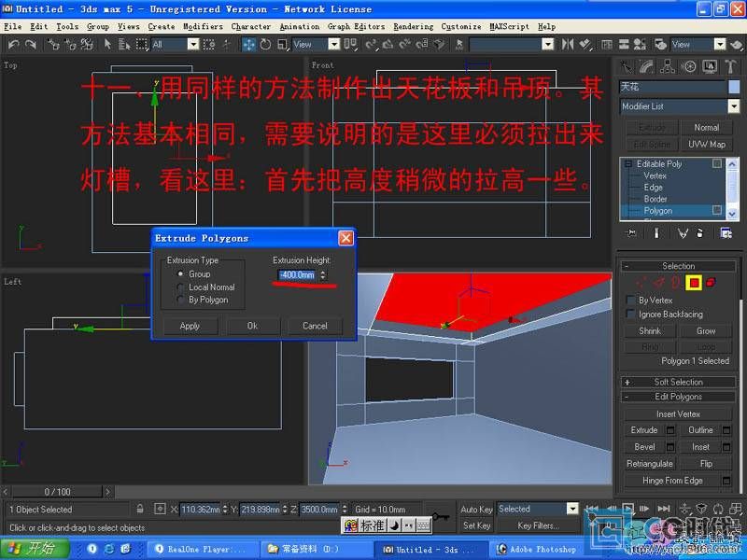Open the Modifiers menu
Screen dimensions: 747x560
click(x=203, y=27)
